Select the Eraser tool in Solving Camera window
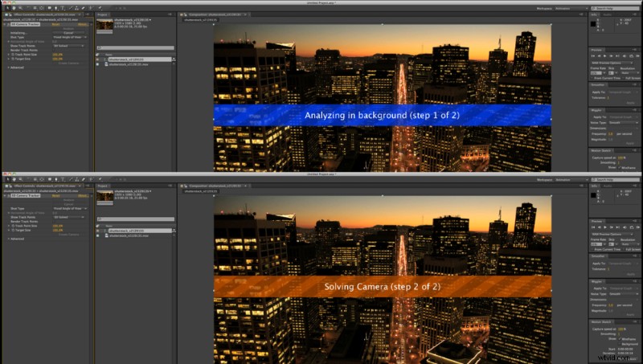This screenshot has width=643, height=364. (x=84, y=179)
